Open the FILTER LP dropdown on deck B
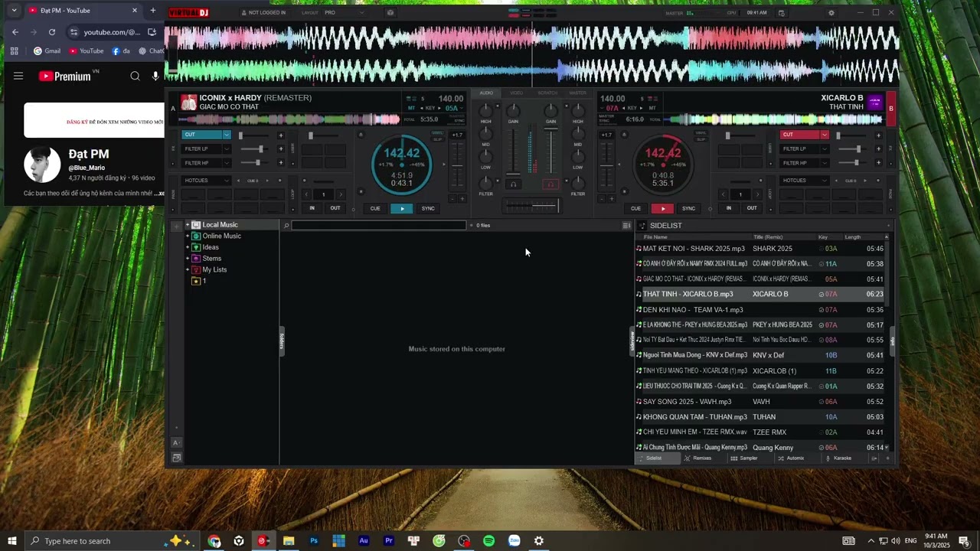This screenshot has height=551, width=980. point(824,148)
